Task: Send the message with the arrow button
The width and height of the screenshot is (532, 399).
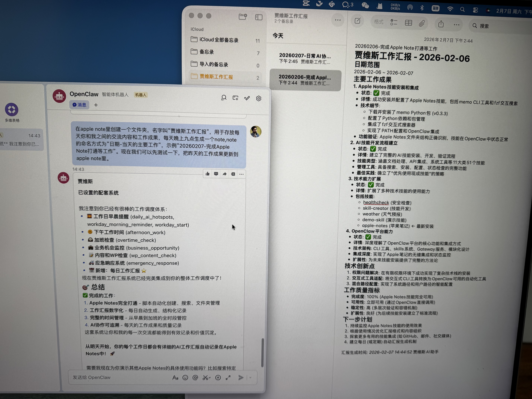Action: pos(241,378)
